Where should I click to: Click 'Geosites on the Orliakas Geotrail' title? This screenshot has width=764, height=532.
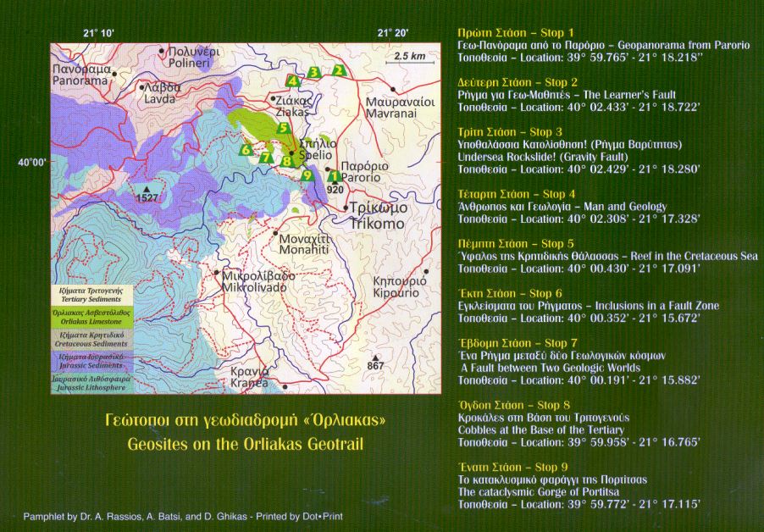click(245, 444)
